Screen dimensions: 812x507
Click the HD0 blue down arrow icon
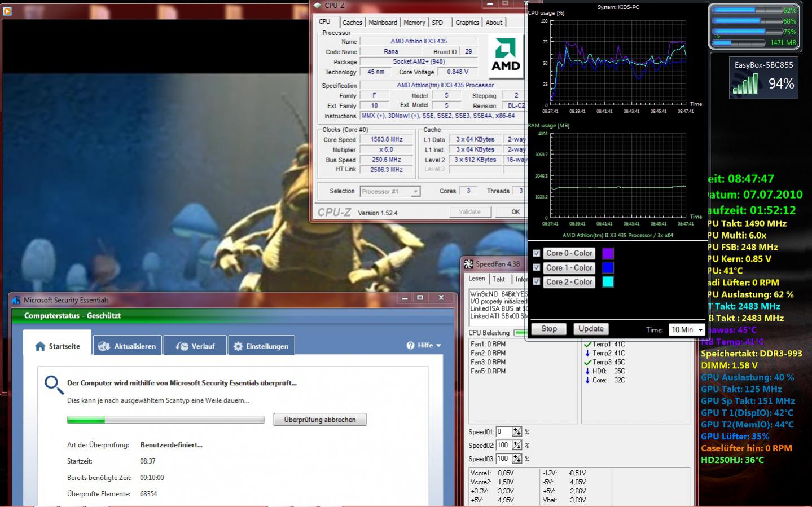(587, 371)
